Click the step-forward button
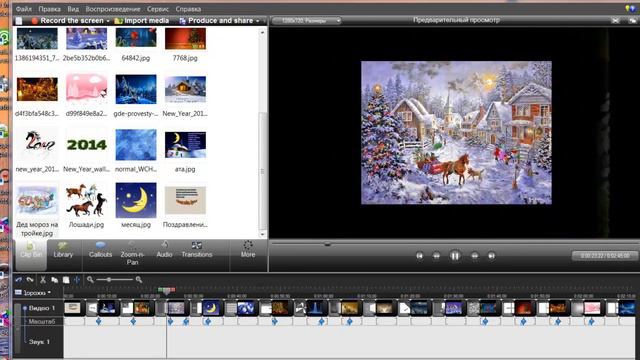This screenshot has height=360, width=640. (474, 256)
